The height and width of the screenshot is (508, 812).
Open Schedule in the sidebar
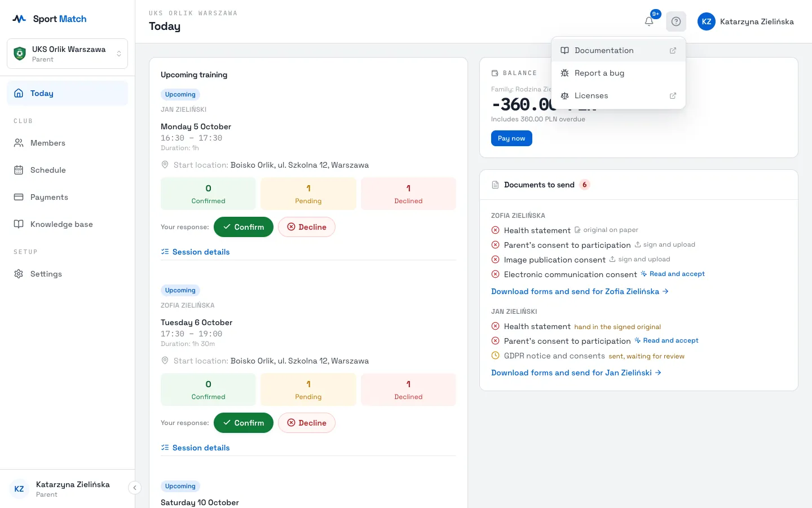coord(67,170)
